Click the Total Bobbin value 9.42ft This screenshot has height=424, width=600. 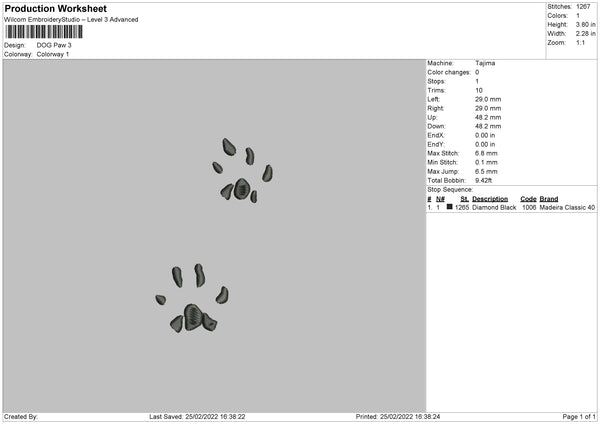[x=484, y=180]
